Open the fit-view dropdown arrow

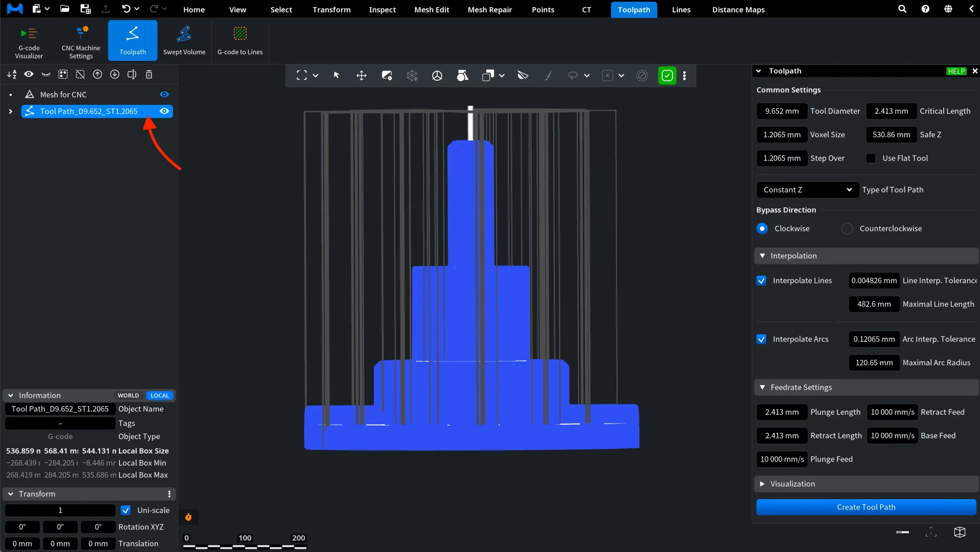click(x=316, y=75)
